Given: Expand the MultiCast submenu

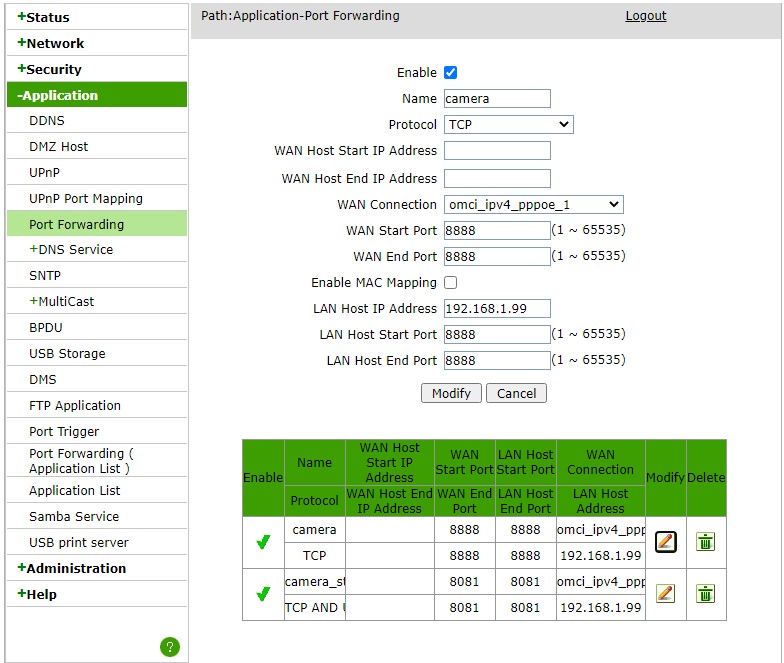Looking at the screenshot, I should click(x=97, y=302).
